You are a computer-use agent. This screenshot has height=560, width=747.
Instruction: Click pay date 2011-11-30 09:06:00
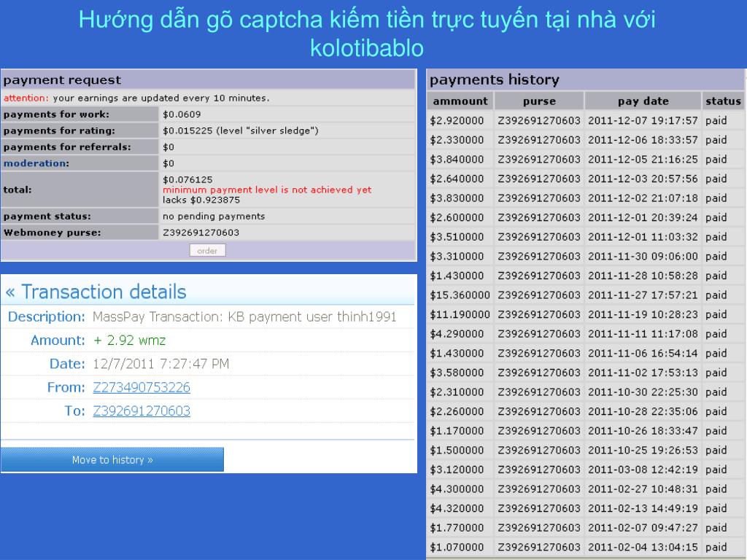[x=643, y=256]
